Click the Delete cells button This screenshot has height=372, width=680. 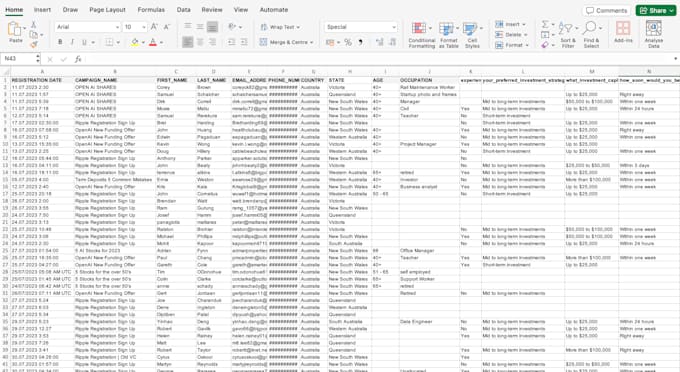click(x=511, y=35)
